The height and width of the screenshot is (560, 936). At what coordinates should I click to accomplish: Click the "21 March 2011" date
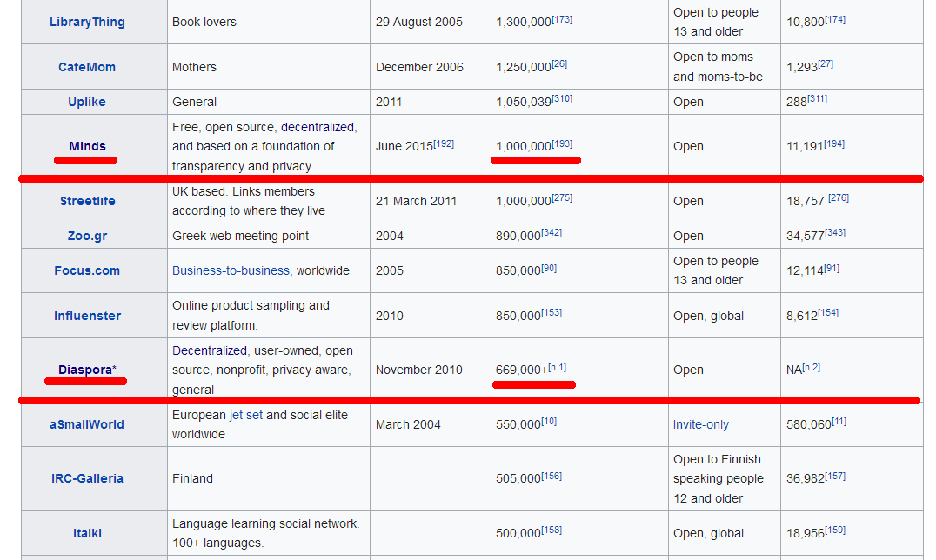coord(416,201)
